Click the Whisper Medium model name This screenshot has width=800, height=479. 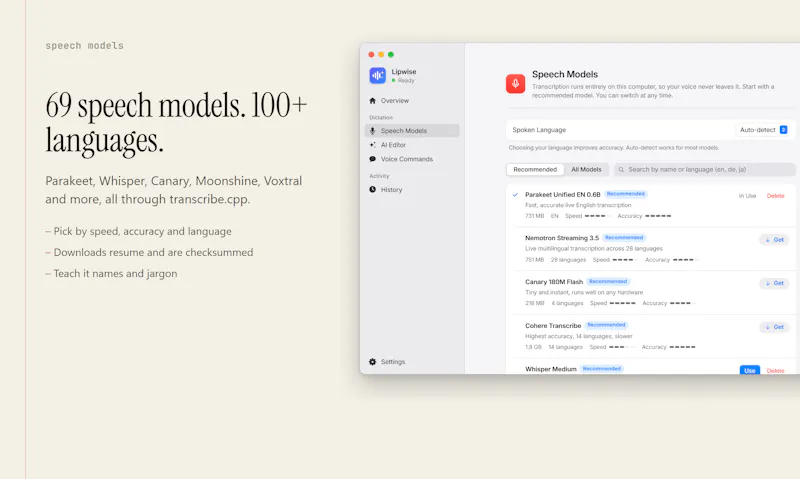coord(551,369)
